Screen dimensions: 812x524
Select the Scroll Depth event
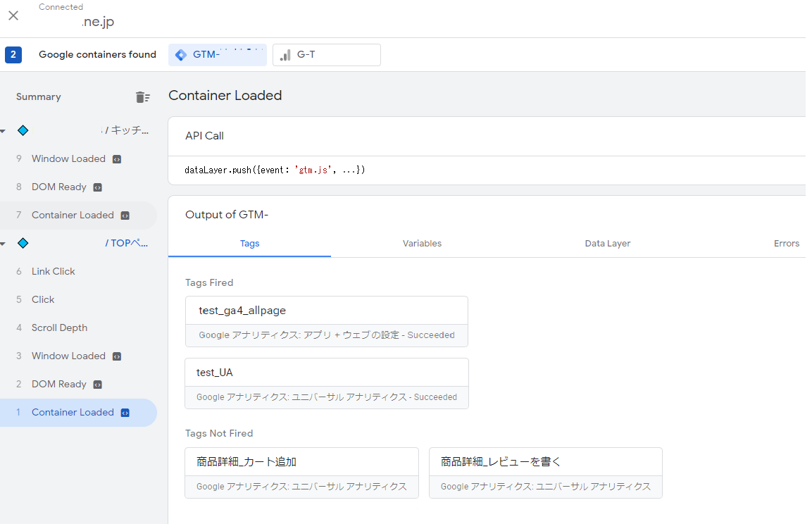tap(59, 328)
